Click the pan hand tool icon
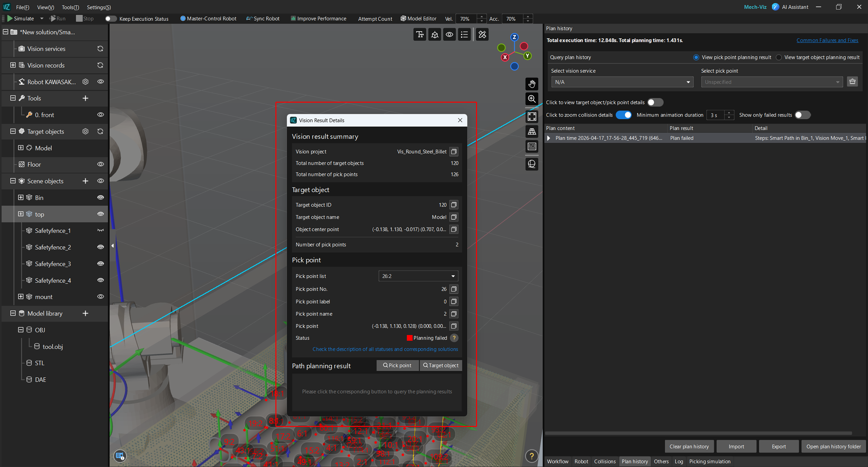868x467 pixels. [531, 84]
